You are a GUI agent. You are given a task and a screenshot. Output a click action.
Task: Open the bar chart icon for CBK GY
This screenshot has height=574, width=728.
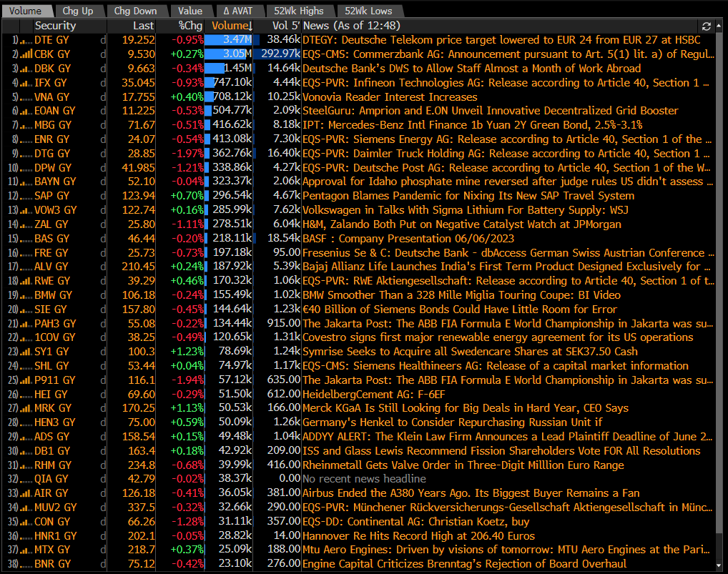pos(26,54)
